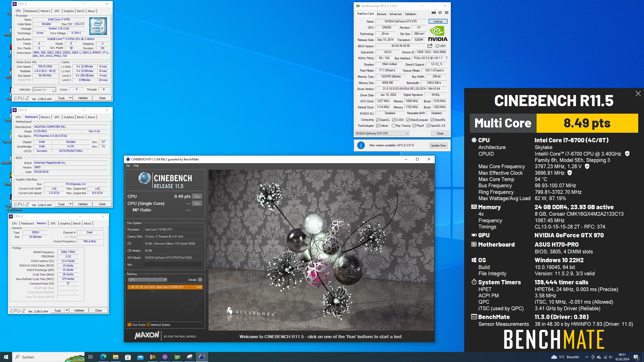Click the Identical System brown legend swatch
644x362 pixels.
pyautogui.click(x=148, y=325)
